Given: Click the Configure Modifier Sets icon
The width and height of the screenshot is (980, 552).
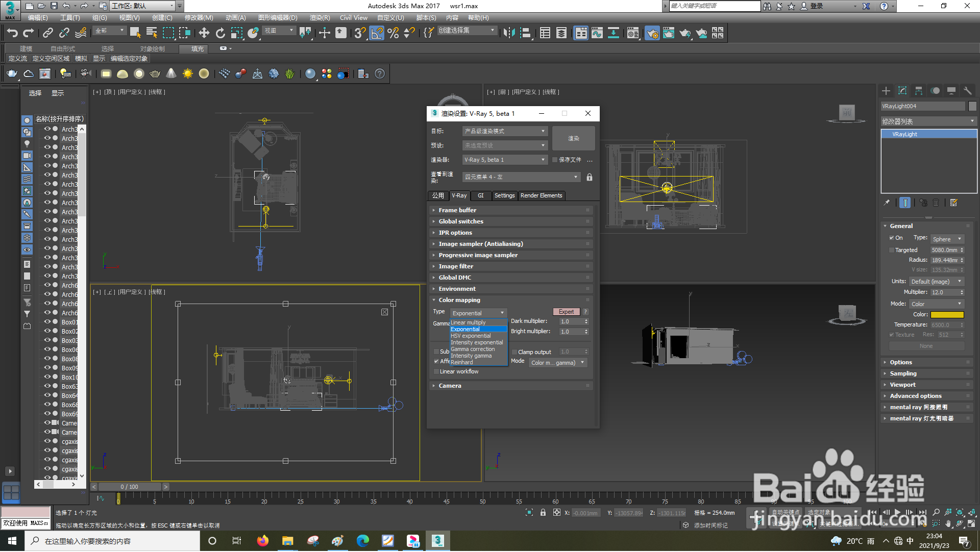Looking at the screenshot, I should coord(953,203).
